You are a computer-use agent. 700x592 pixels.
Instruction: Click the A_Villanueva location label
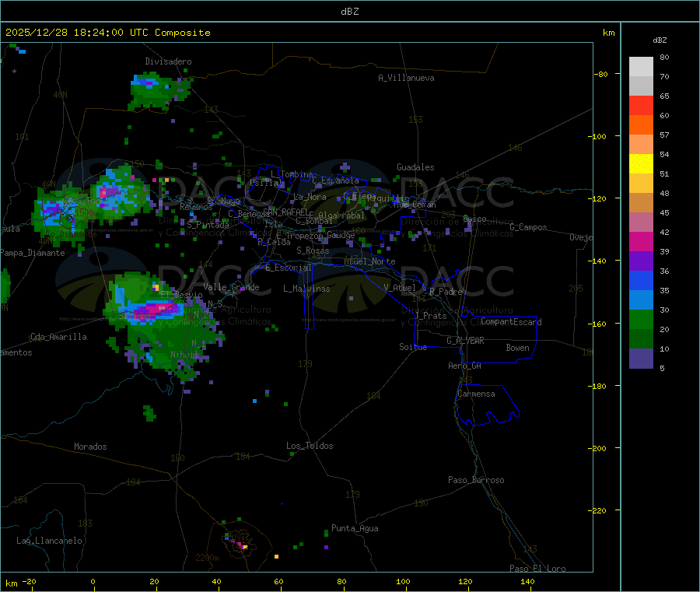pyautogui.click(x=406, y=78)
